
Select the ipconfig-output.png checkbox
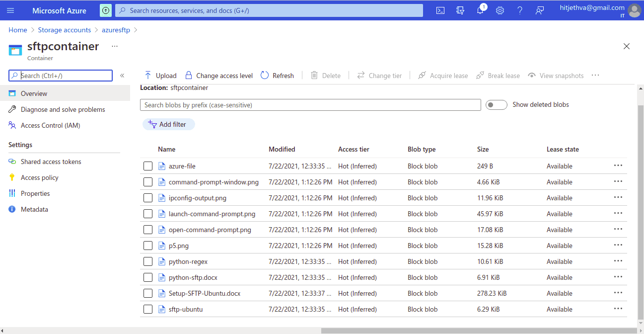pos(148,198)
